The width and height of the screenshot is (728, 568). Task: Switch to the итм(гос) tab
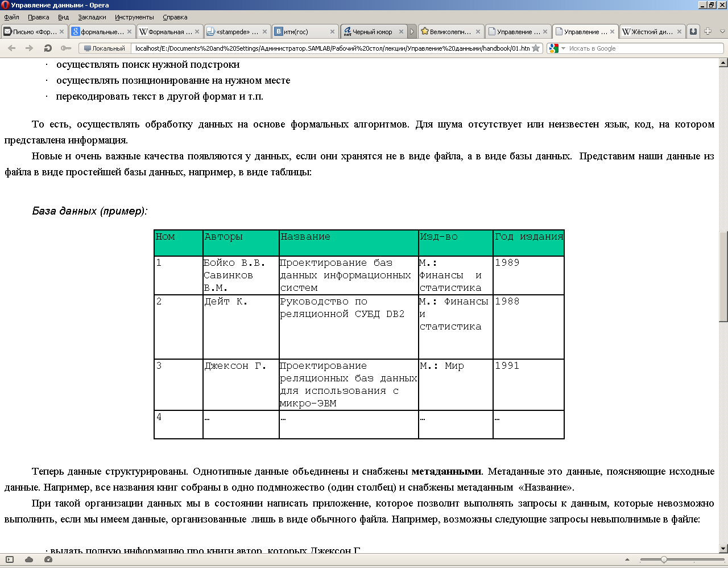(x=305, y=31)
